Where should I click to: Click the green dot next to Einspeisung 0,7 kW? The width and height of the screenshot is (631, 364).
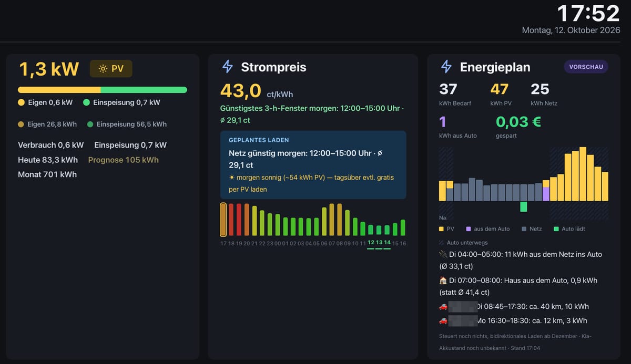tap(86, 103)
